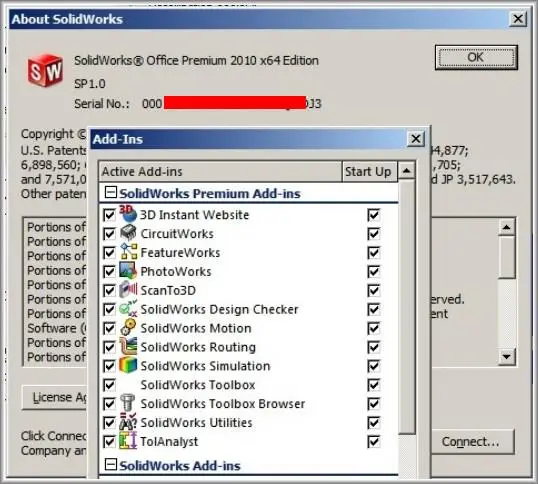Disable SolidWorks Utilities active checkbox
The height and width of the screenshot is (484, 538).
coord(109,423)
